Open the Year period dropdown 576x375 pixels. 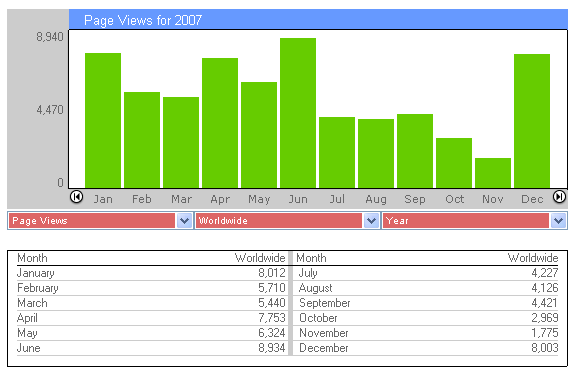click(x=475, y=221)
